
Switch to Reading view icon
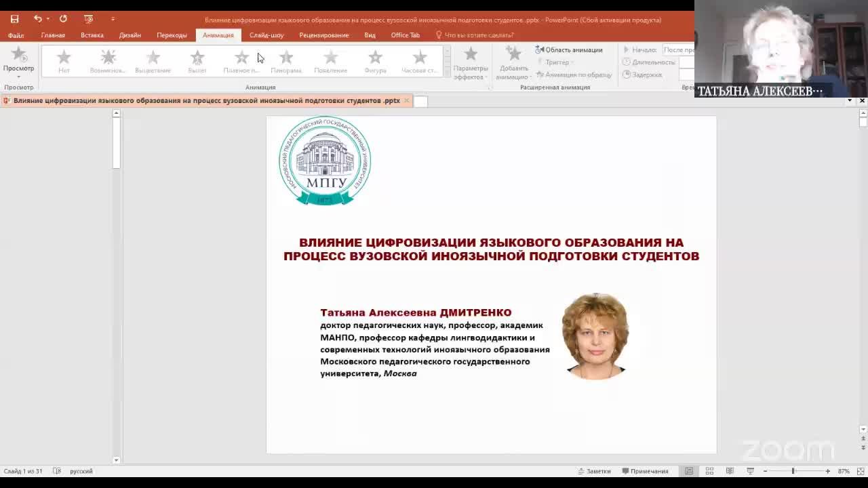pos(730,471)
